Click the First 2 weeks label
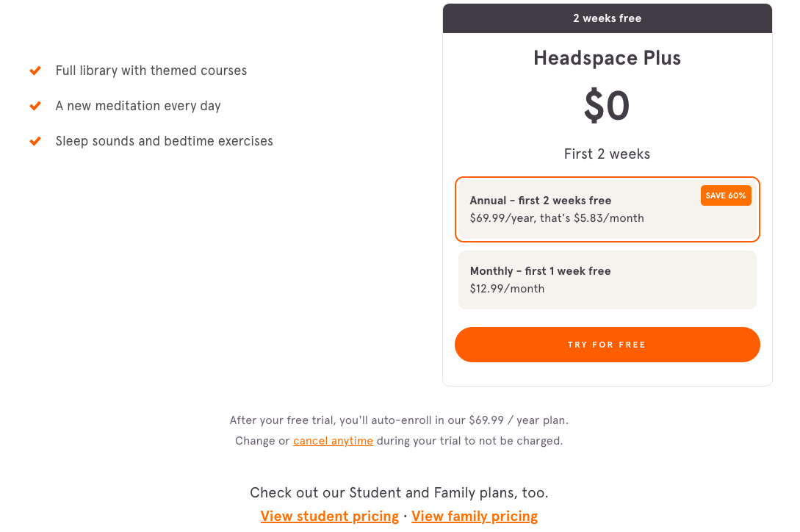Viewport: 800px width, 532px height. pos(607,154)
